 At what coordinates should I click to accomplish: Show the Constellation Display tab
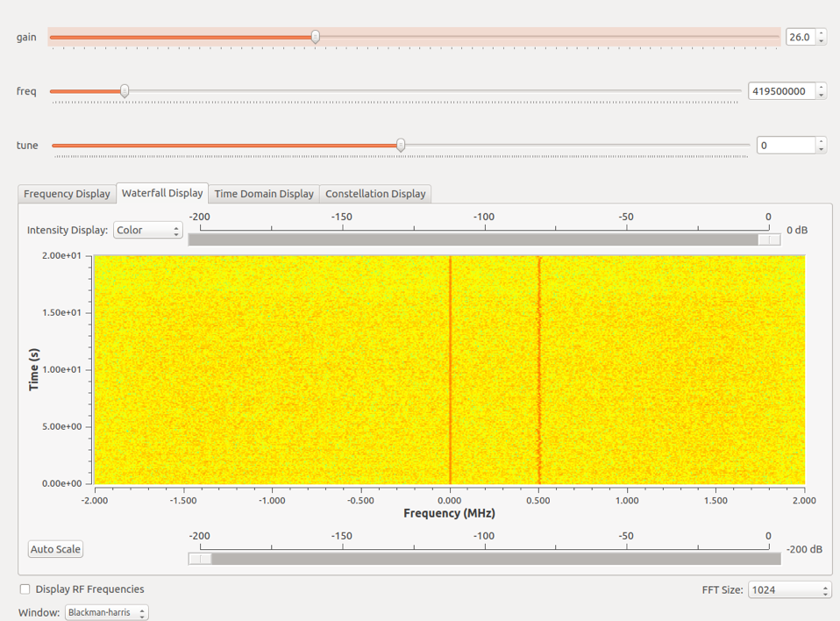pos(375,194)
